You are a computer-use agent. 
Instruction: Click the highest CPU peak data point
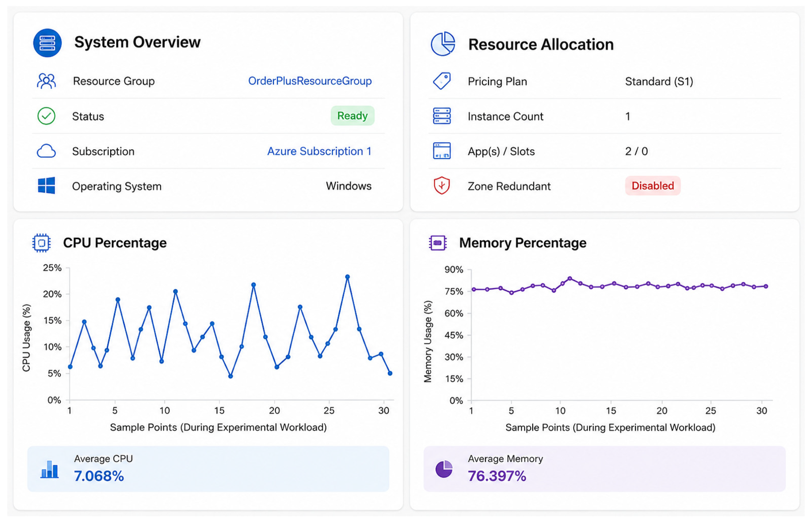[347, 277]
